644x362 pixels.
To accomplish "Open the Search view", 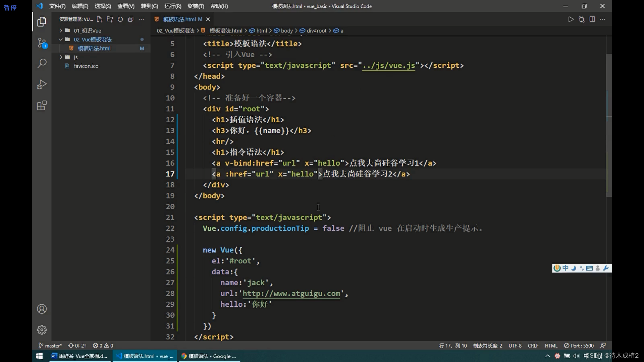I will 42,63.
